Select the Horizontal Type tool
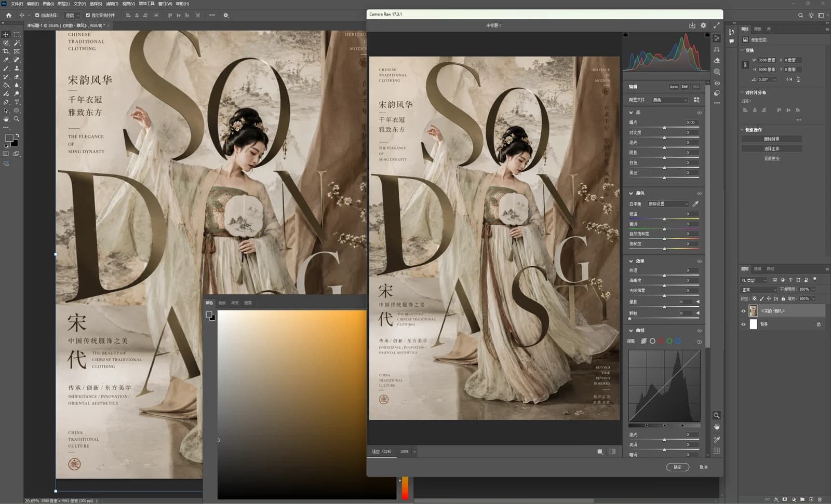 click(17, 102)
